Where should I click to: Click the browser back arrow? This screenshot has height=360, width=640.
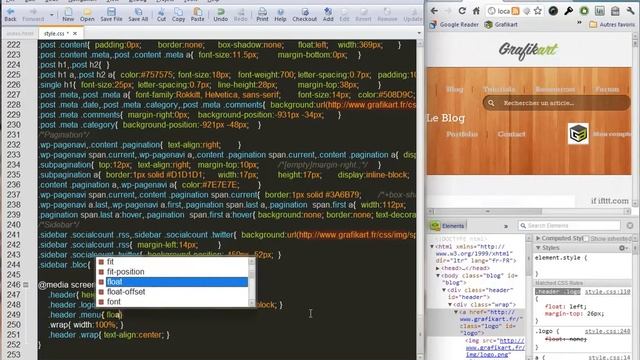point(434,11)
